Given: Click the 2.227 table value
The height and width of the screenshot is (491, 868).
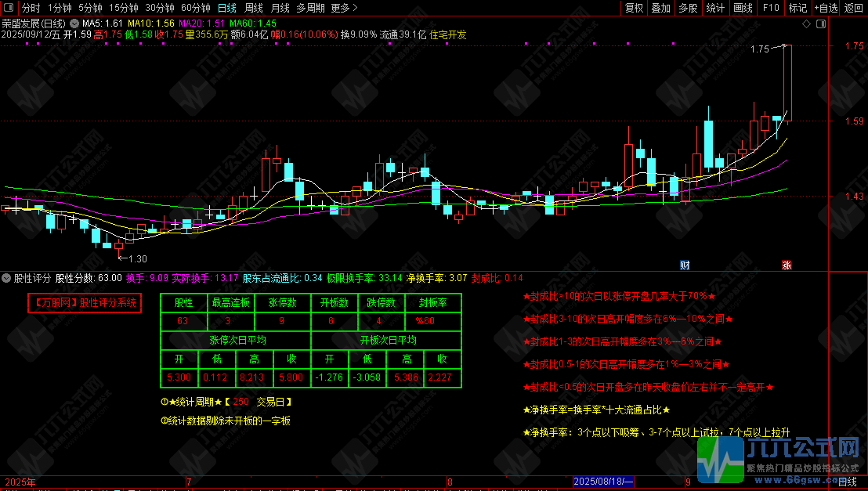Looking at the screenshot, I should point(439,377).
